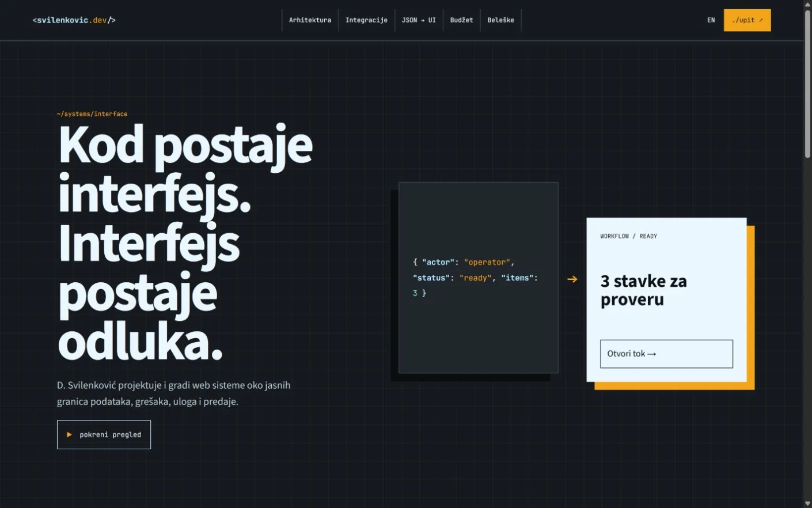Viewport: 812px width, 508px height.
Task: Go to the Arhitektura section
Action: (310, 20)
